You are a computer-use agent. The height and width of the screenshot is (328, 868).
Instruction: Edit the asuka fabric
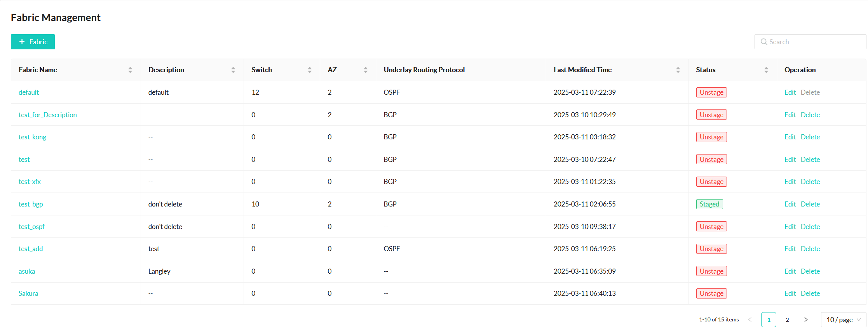click(790, 271)
